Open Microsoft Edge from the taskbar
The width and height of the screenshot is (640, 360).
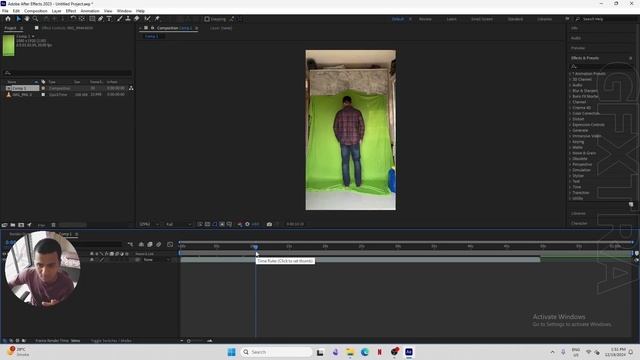click(364, 352)
